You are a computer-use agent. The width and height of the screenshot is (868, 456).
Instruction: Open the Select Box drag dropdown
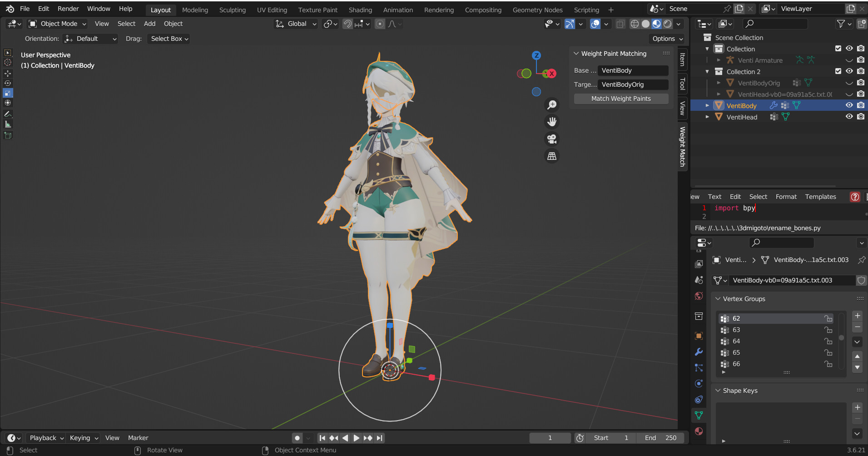coord(169,39)
